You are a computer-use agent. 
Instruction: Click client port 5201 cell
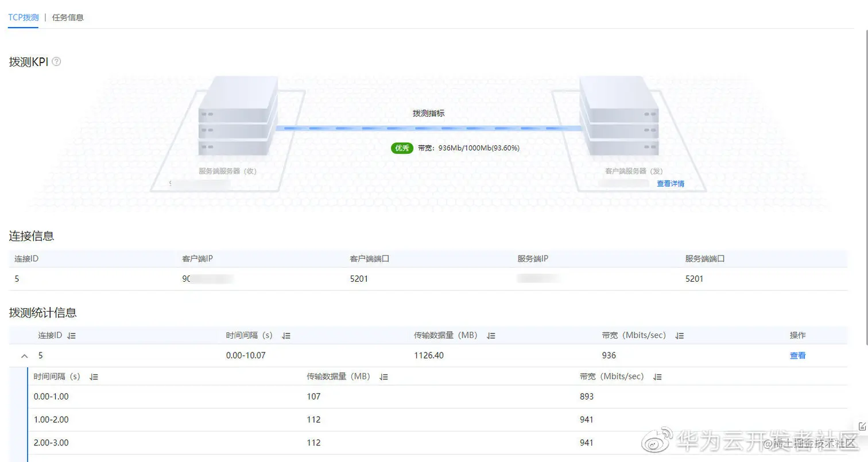(x=359, y=279)
